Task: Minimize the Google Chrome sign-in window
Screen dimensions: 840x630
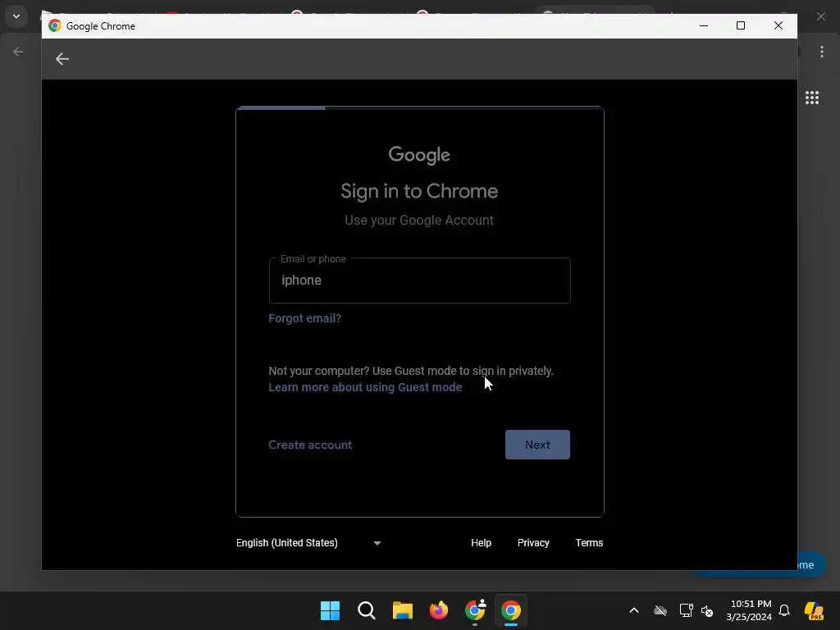Action: point(704,25)
